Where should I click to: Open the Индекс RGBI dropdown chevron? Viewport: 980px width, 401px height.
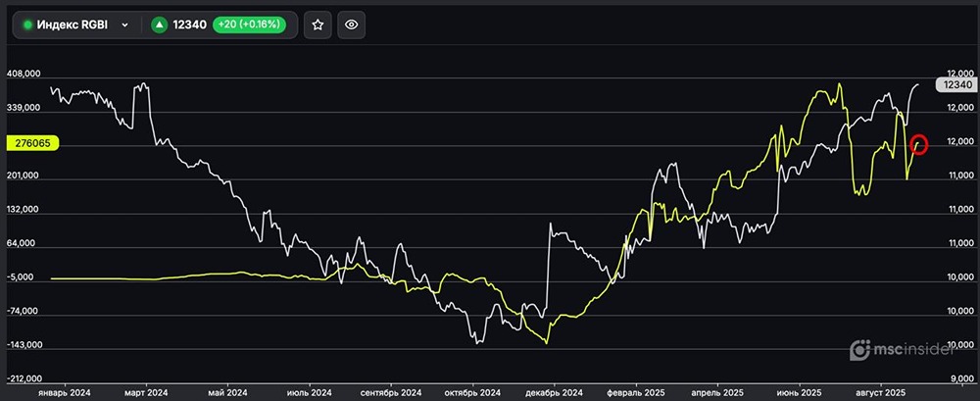[x=124, y=25]
